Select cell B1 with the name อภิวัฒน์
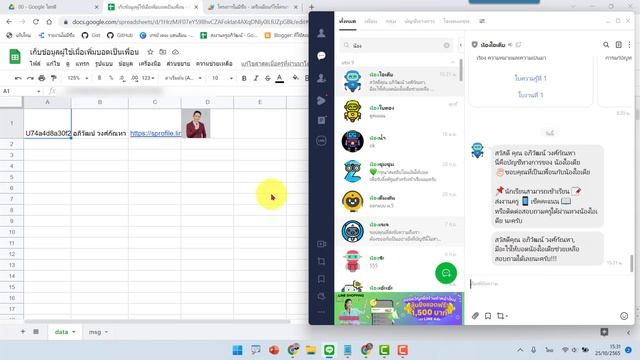 tap(100, 123)
